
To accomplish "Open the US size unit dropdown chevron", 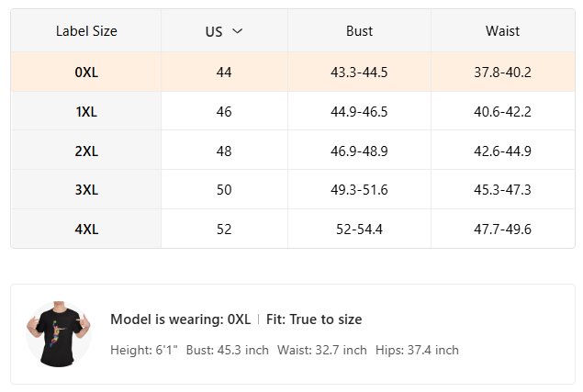I will 238,31.
